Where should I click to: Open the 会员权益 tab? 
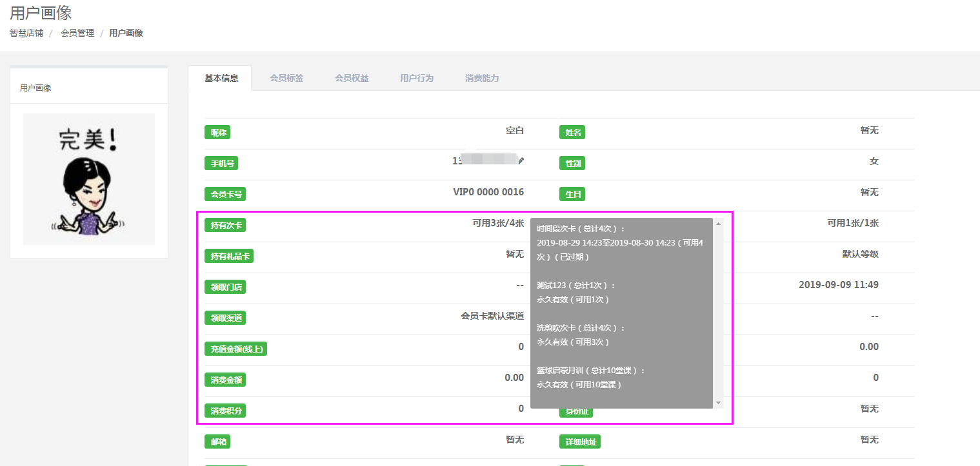(x=352, y=78)
